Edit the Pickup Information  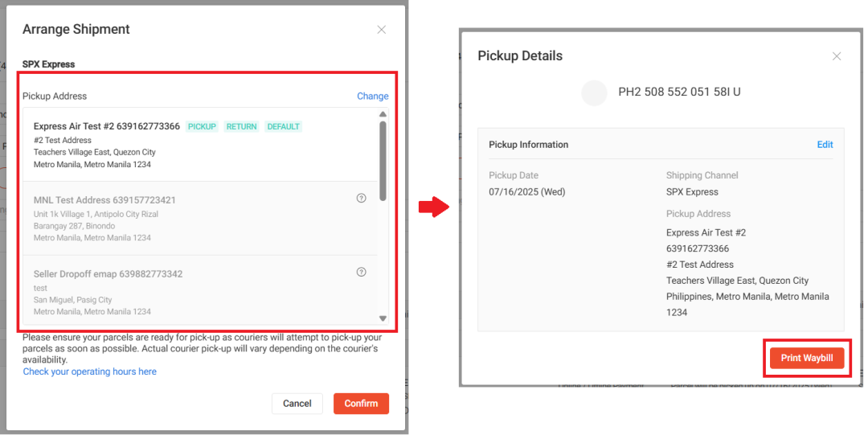tap(825, 145)
